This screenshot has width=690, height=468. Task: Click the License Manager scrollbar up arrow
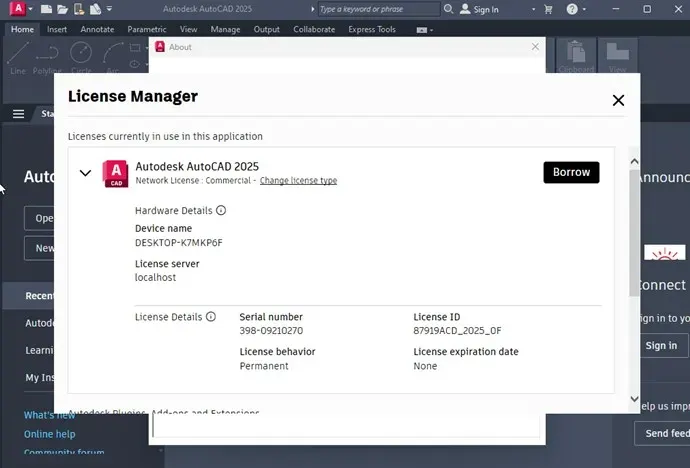[x=634, y=161]
